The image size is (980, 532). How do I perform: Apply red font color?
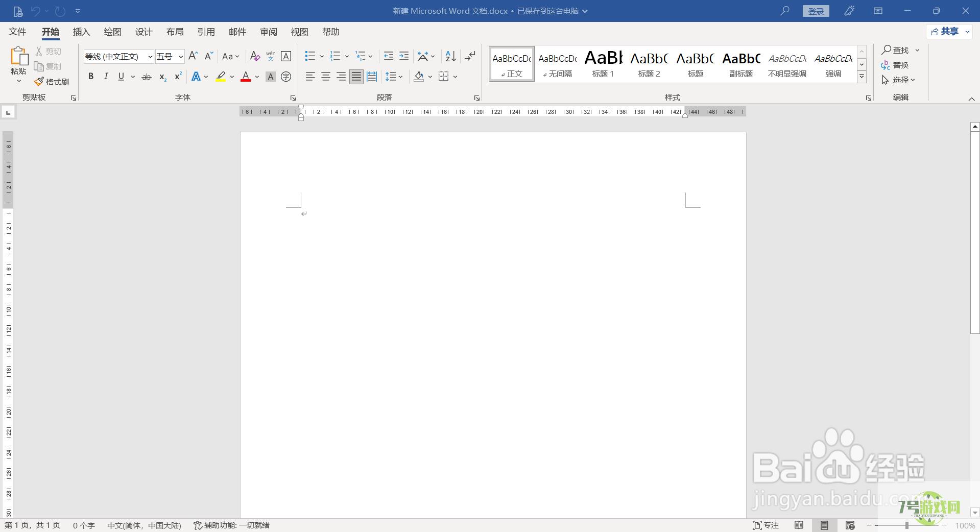[x=246, y=77]
